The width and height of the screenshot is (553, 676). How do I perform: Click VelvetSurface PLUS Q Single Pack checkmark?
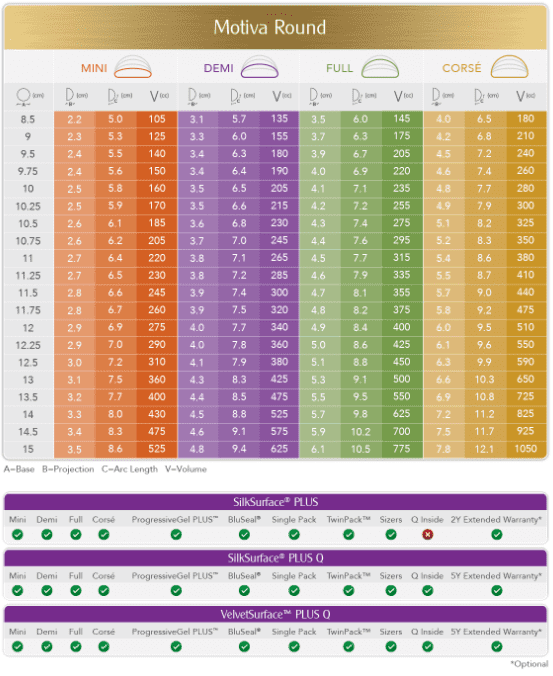point(294,647)
